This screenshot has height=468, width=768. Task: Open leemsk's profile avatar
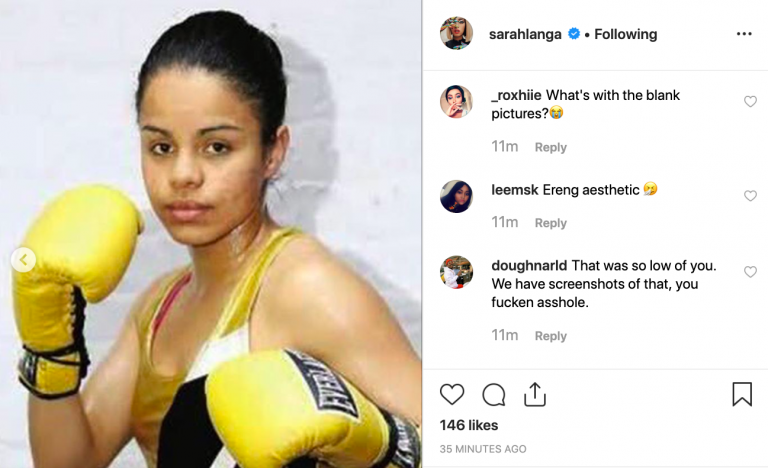(456, 196)
